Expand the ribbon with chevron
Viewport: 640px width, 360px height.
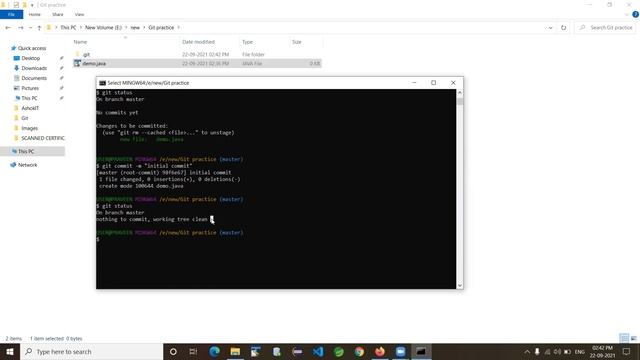pyautogui.click(x=627, y=14)
